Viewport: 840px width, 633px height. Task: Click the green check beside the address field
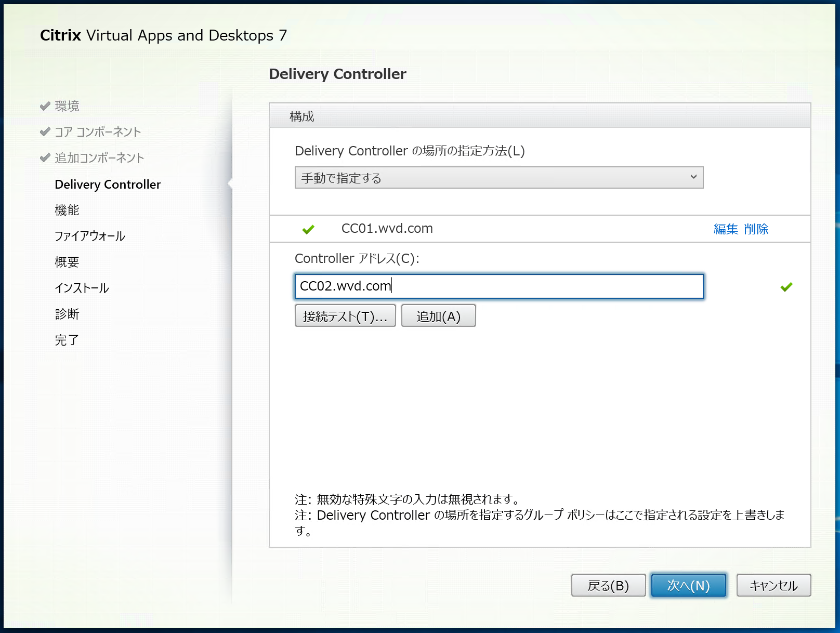786,286
